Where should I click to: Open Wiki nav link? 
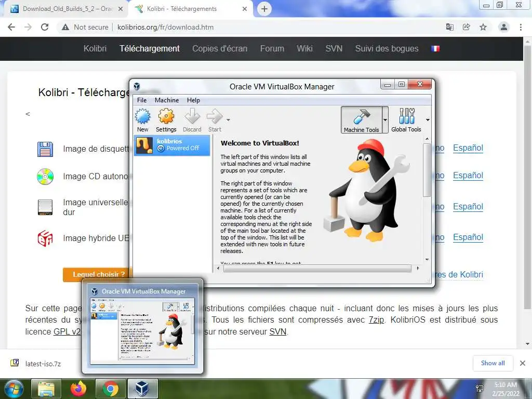[x=304, y=48]
